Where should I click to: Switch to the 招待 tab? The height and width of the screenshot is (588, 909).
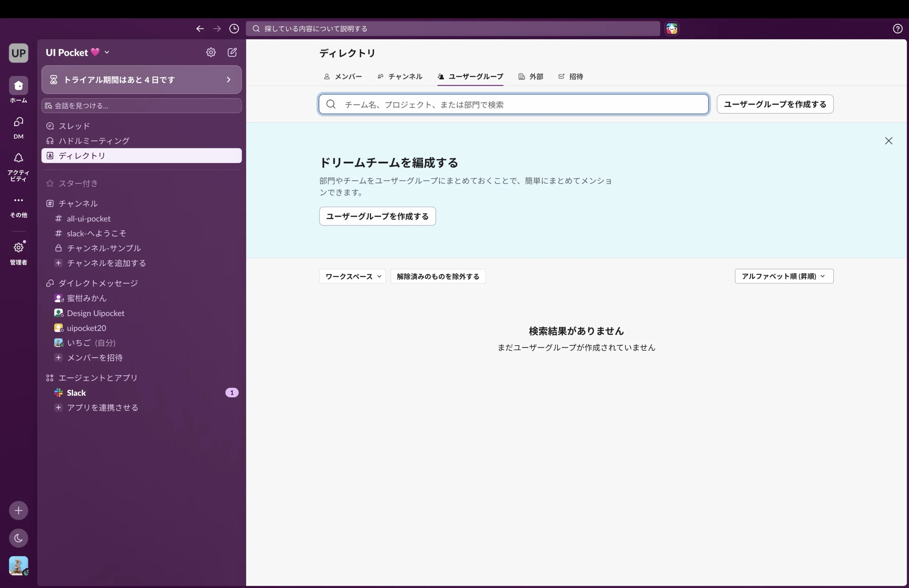tap(571, 76)
